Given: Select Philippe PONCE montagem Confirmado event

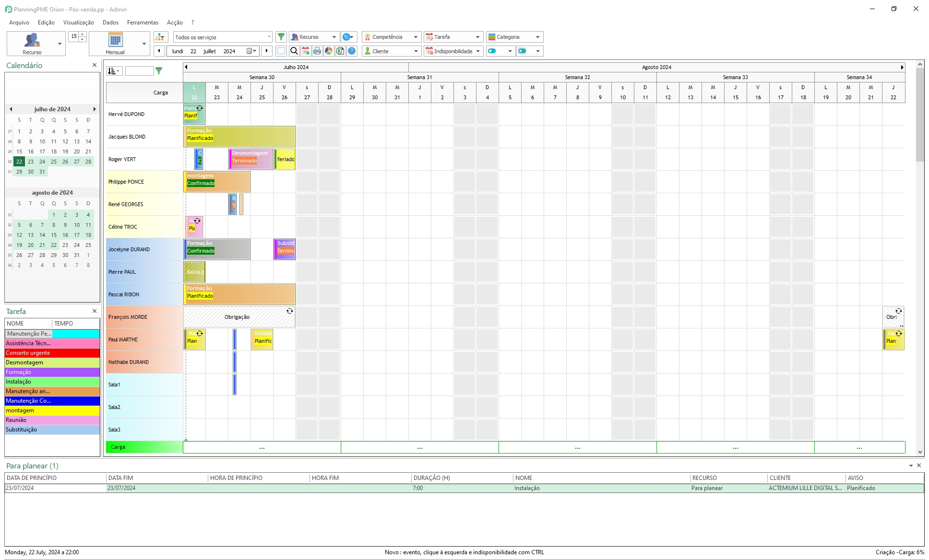Looking at the screenshot, I should (217, 181).
